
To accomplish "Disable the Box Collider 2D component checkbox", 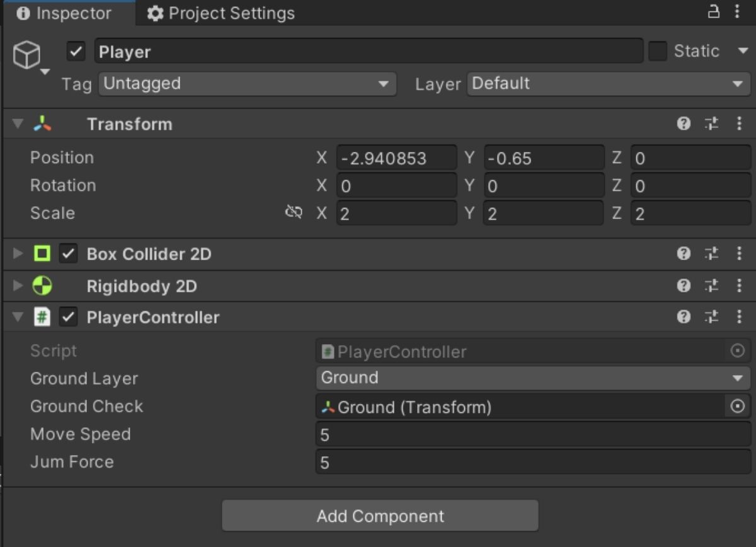I will coord(68,254).
